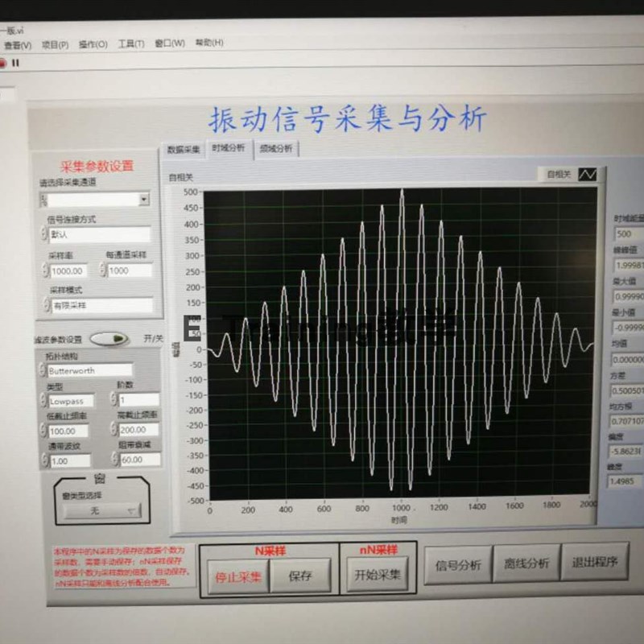Adjust the 阶数 value using its stepper

click(x=112, y=400)
